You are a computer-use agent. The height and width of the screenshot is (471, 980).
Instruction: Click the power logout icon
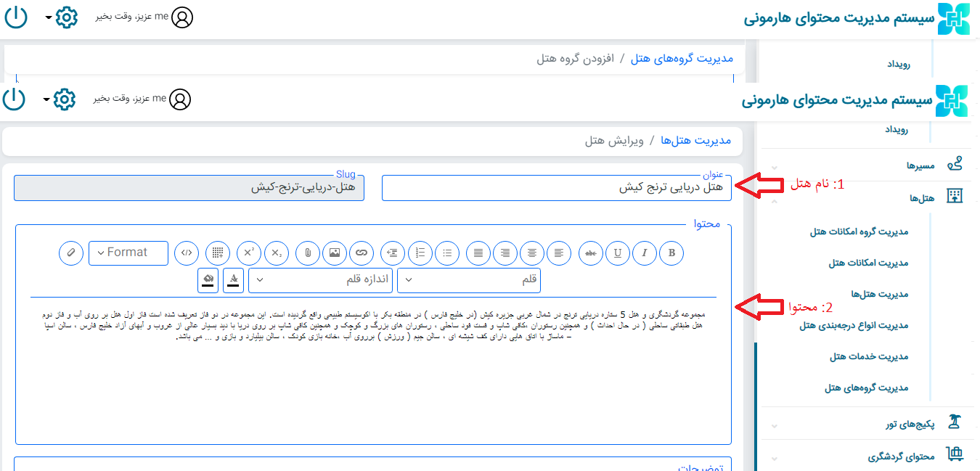pos(14,99)
